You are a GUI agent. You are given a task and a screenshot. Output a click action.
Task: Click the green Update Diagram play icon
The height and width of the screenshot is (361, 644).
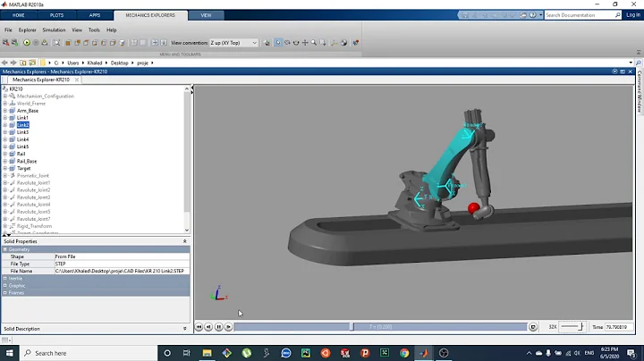pyautogui.click(x=27, y=43)
